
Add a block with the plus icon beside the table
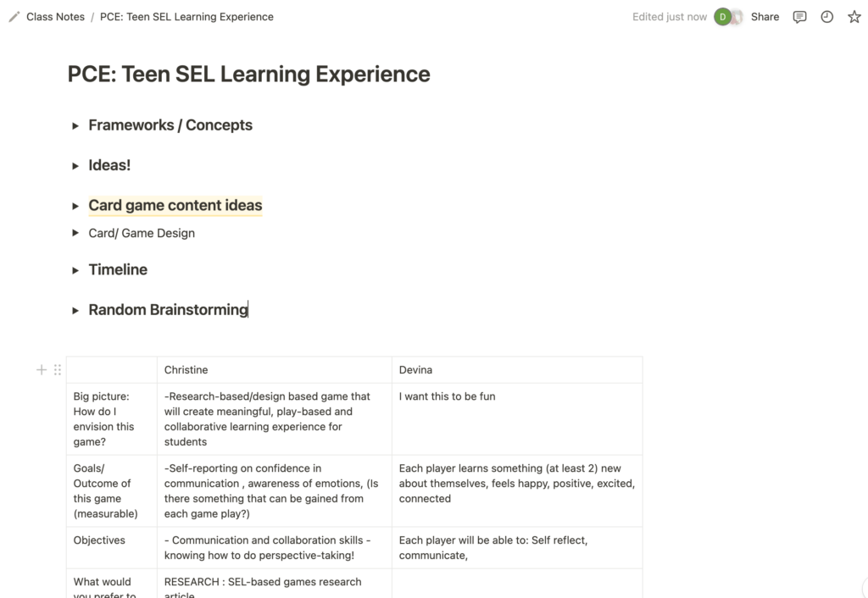click(x=41, y=369)
